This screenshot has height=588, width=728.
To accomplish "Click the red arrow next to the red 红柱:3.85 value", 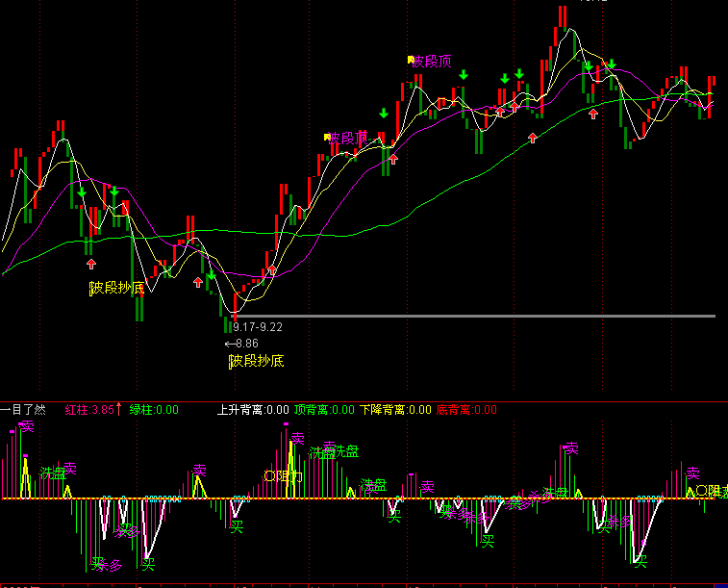I will click(118, 409).
